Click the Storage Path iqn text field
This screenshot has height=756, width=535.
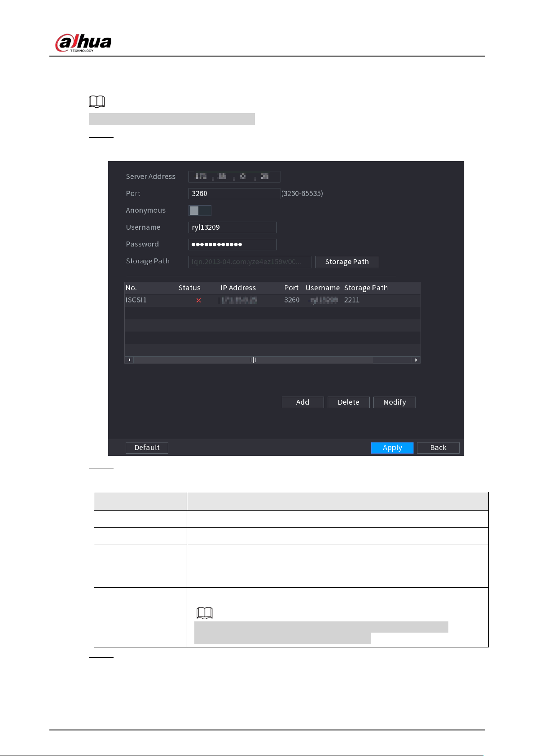(x=250, y=262)
